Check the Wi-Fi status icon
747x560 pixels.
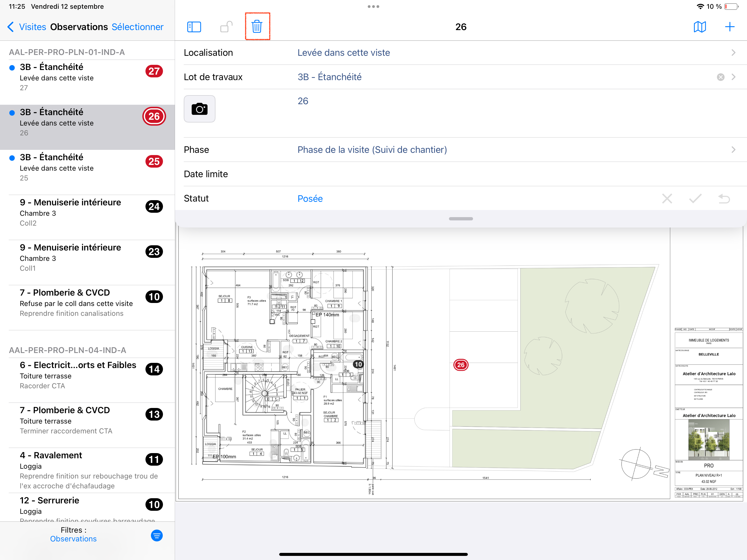(x=700, y=6)
